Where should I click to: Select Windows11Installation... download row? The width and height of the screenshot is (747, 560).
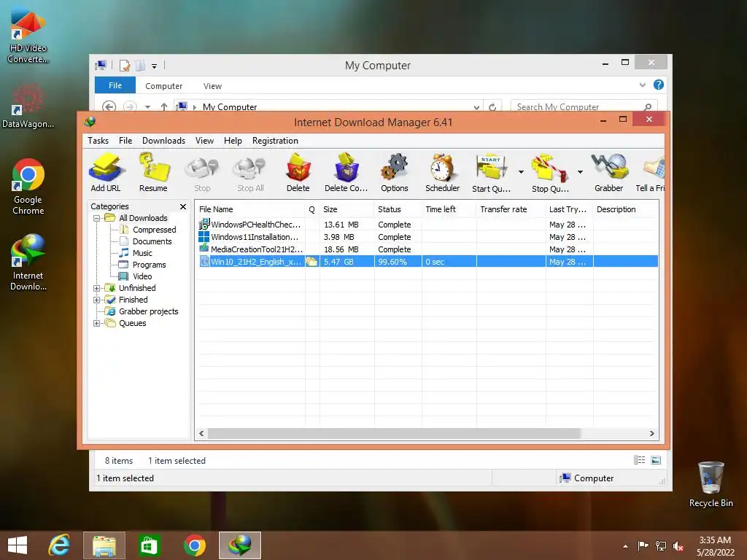coord(427,237)
